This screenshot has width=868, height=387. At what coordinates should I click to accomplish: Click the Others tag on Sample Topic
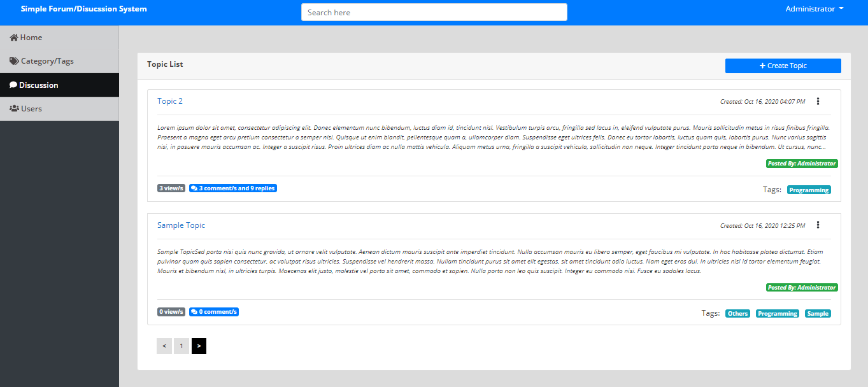[737, 313]
